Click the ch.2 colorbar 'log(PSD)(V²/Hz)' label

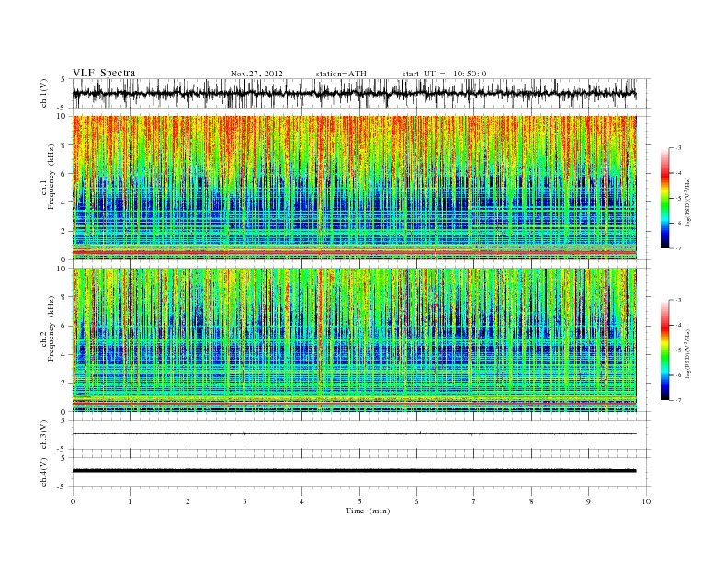689,353
